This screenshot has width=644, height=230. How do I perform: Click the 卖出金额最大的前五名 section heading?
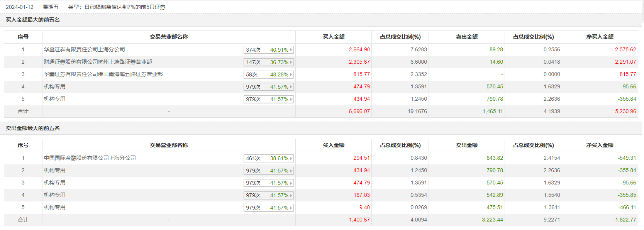(x=33, y=128)
